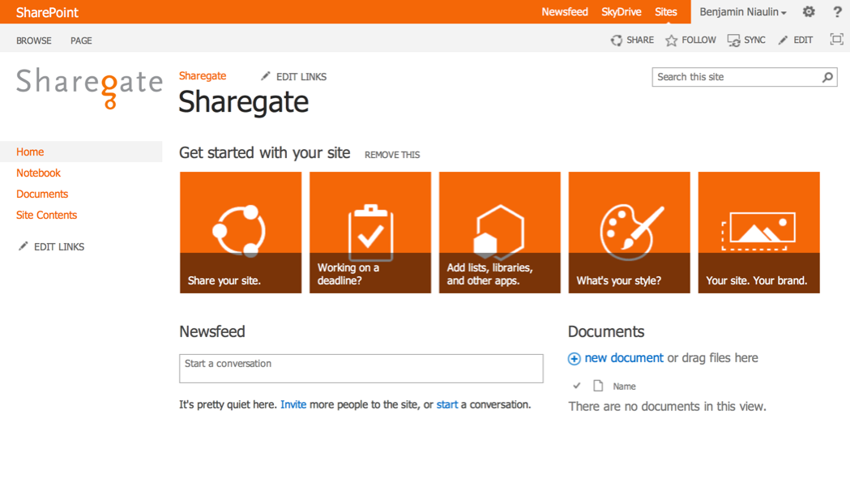The height and width of the screenshot is (504, 850).
Task: Open the Help question mark icon
Action: (x=838, y=11)
